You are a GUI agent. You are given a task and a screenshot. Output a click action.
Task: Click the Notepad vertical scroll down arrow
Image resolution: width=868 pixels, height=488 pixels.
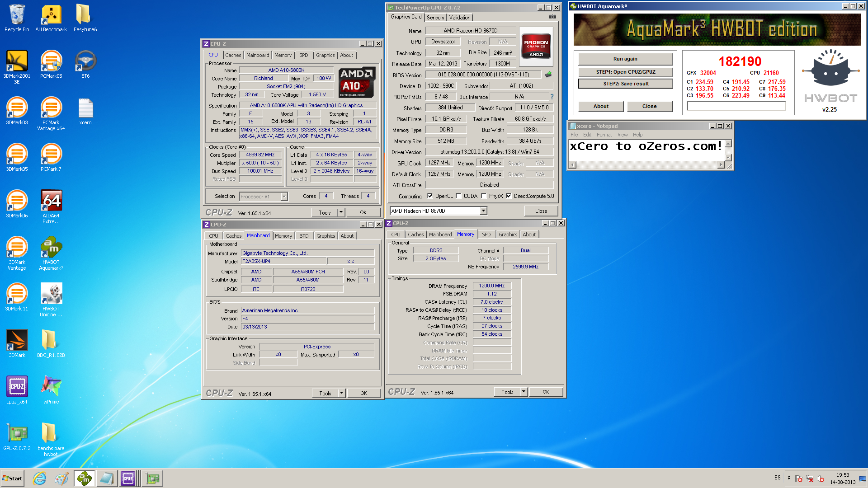tap(728, 158)
